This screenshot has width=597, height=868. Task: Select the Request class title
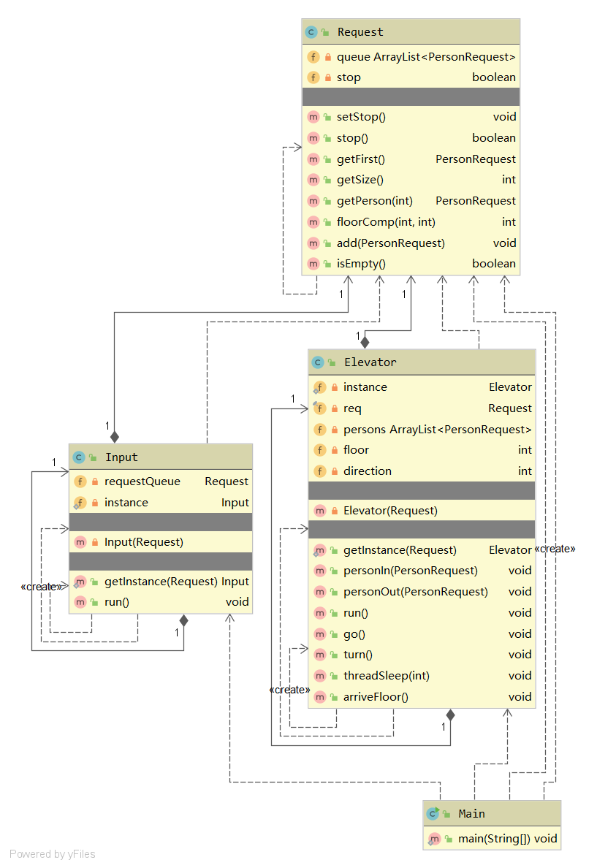(360, 32)
